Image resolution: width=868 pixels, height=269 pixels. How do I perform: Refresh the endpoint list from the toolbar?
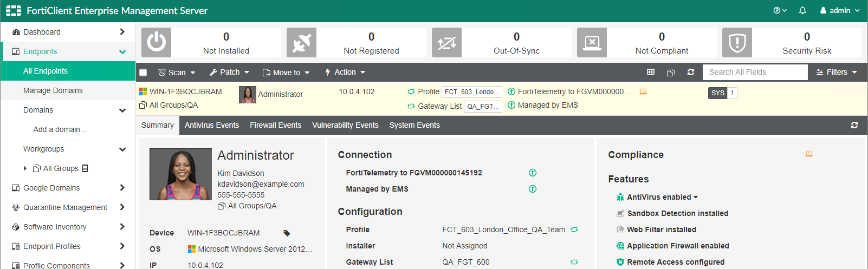coord(691,72)
